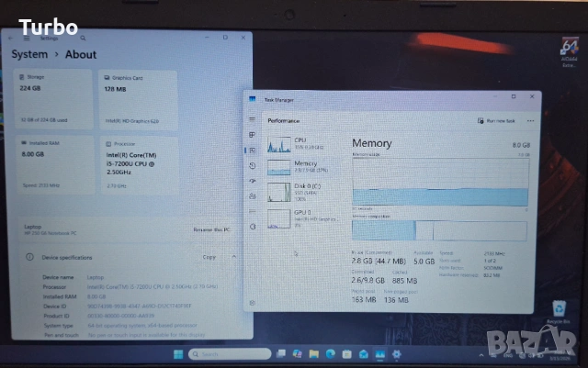Switch to Task Manager taskbar icon
Viewport: 588px width, 368px height.
click(x=379, y=354)
